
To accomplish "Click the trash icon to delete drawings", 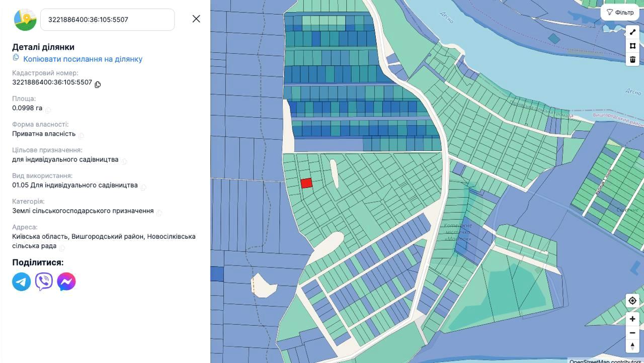I will click(632, 59).
